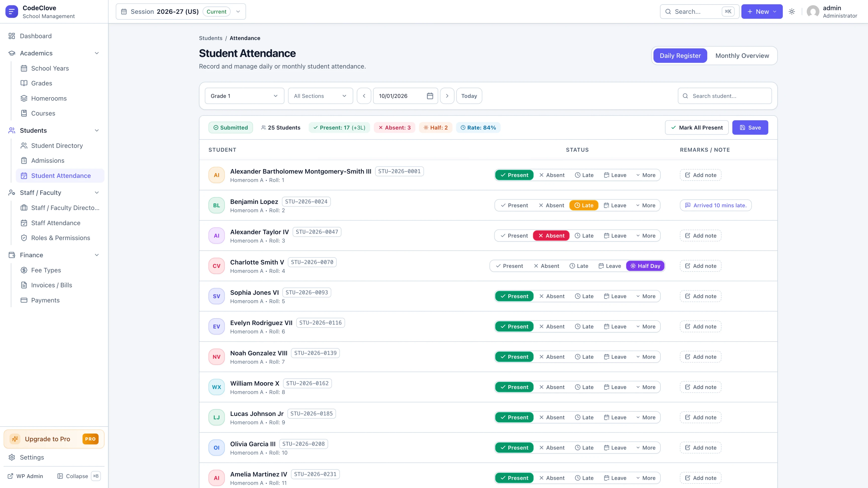Jump to Today's date
The image size is (868, 488).
pyautogui.click(x=469, y=96)
